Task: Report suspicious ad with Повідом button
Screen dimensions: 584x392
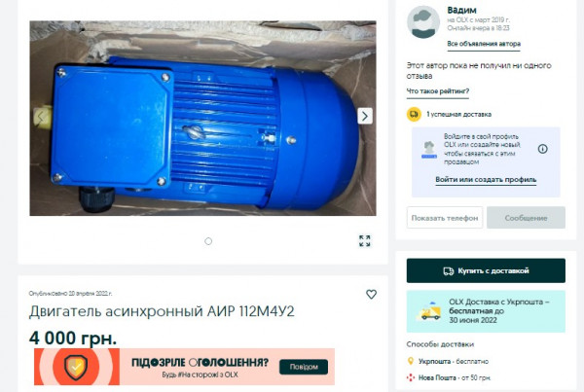Action: [304, 367]
